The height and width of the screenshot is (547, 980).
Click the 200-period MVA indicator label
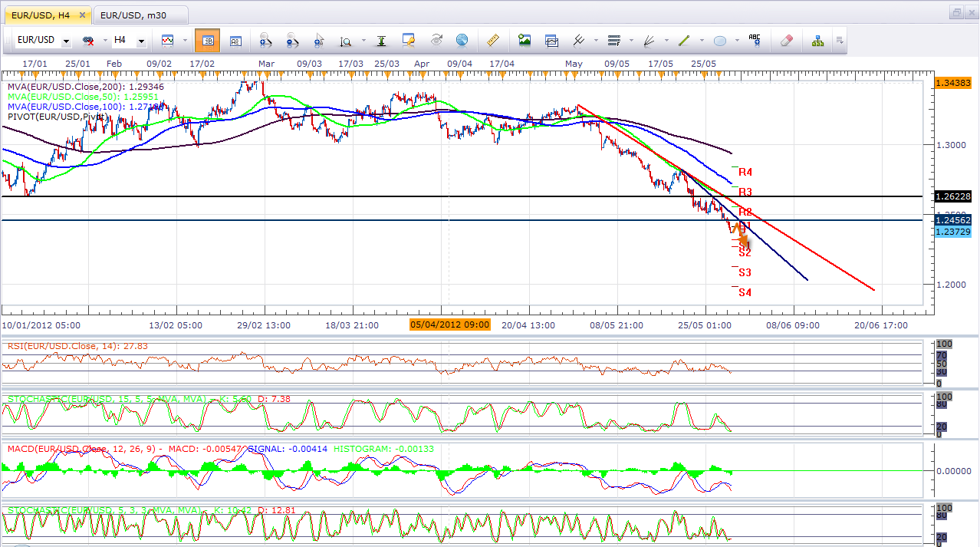click(x=86, y=87)
